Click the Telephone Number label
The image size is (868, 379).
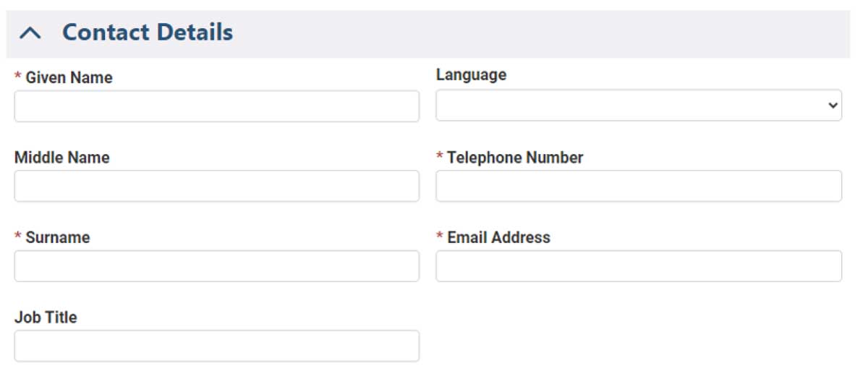click(x=515, y=158)
